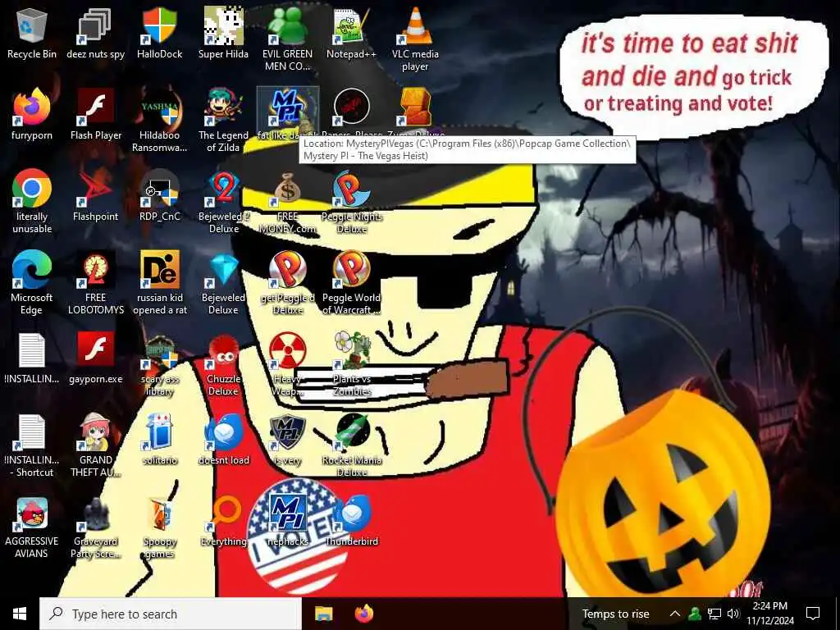Launch the Peggle World of Warcraft shortcut
This screenshot has width=840, height=630.
tap(351, 283)
